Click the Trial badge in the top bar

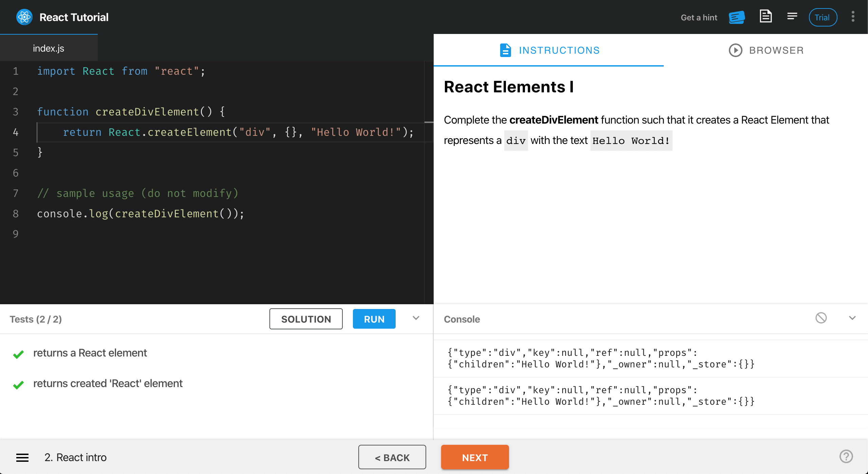(823, 17)
